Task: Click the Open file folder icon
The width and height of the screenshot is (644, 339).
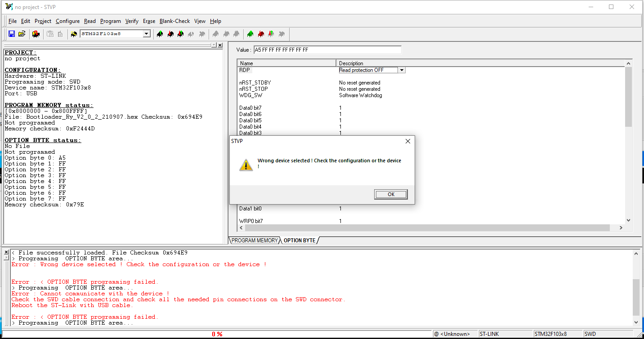Action: tap(22, 34)
